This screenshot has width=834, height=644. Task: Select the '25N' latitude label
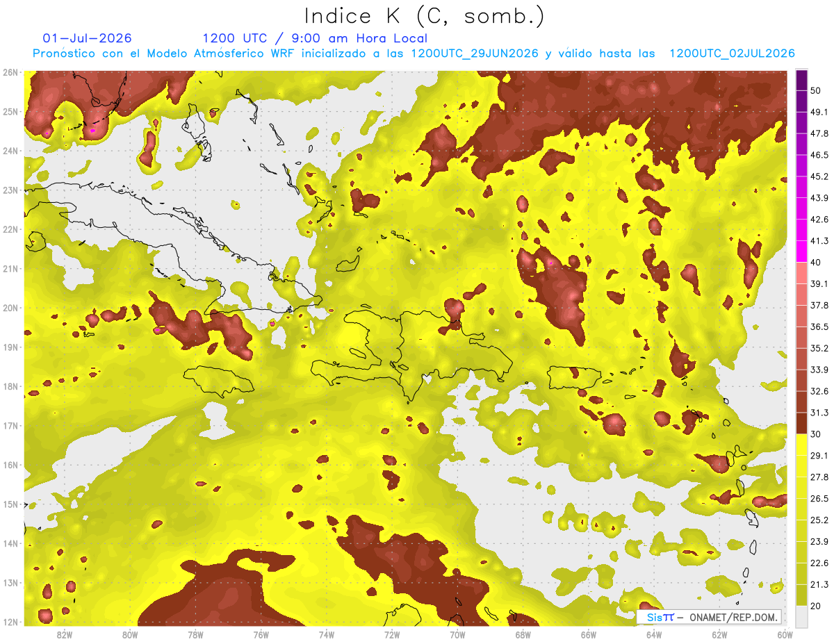[x=10, y=112]
